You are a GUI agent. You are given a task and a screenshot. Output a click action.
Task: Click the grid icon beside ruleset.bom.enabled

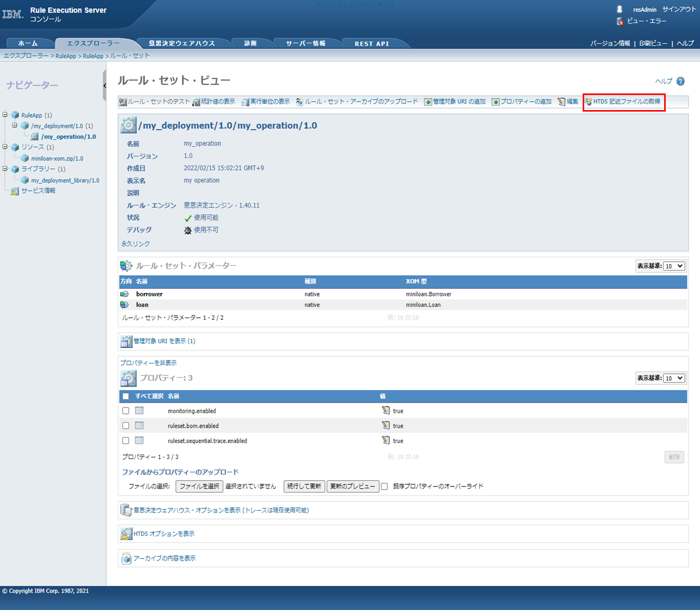[139, 426]
